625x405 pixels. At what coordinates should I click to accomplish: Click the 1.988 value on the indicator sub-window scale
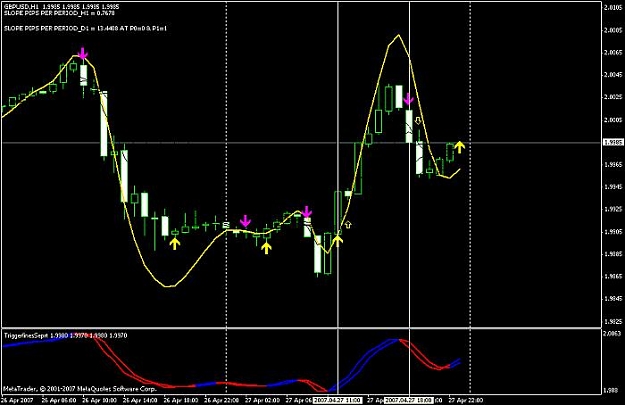tap(611, 391)
